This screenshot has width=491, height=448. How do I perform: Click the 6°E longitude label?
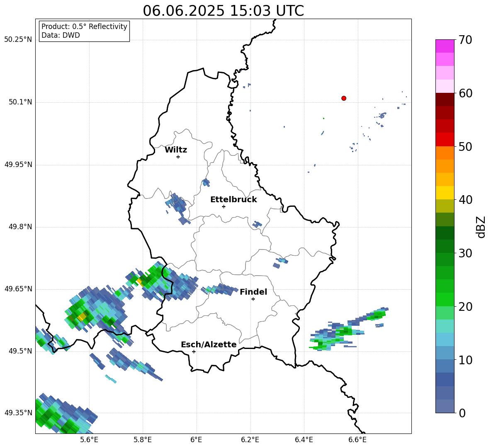(196, 440)
